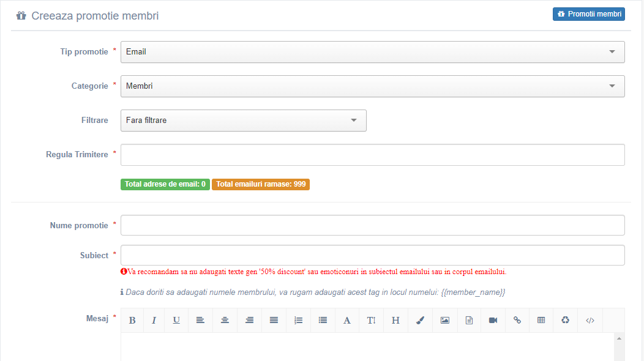This screenshot has height=361, width=644.
Task: Open the Tip promotie Email dropdown
Action: (373, 52)
